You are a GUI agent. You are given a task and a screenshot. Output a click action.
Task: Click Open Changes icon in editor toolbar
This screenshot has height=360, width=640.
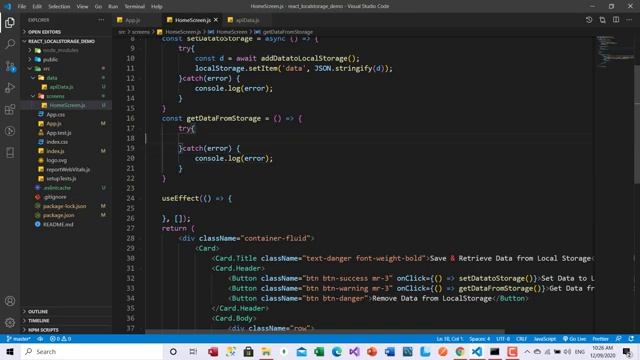coord(602,20)
